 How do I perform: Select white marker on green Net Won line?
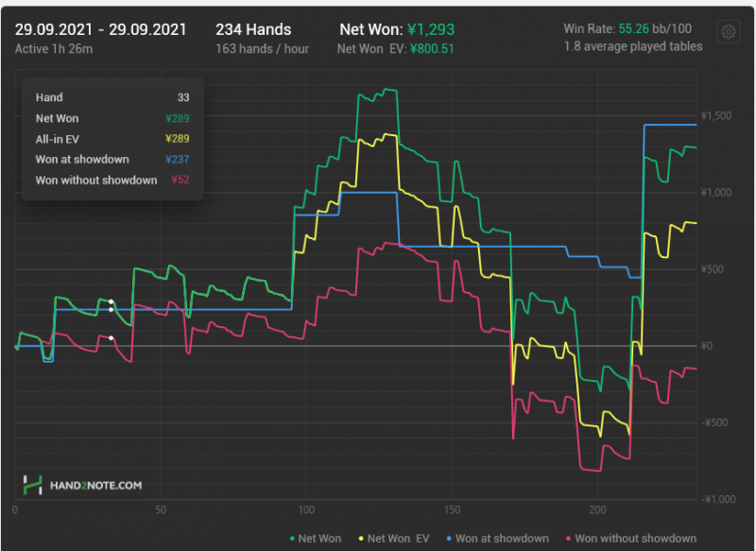[x=111, y=301]
